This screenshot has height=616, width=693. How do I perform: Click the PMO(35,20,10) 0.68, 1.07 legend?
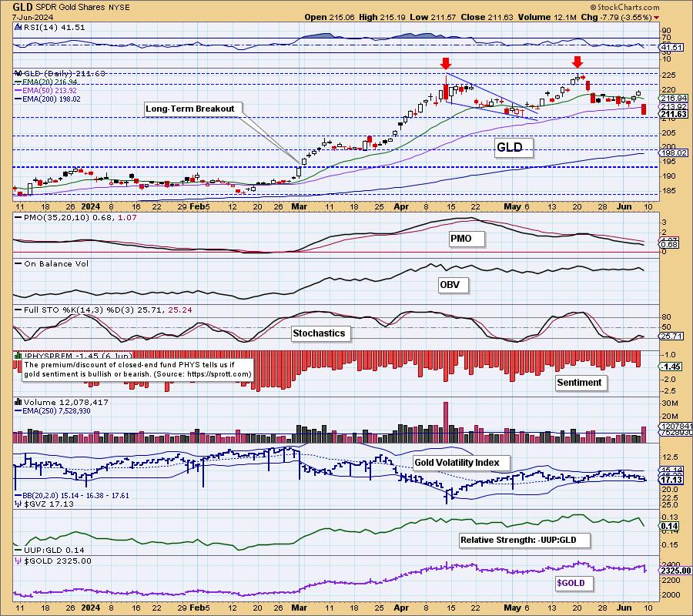79,218
